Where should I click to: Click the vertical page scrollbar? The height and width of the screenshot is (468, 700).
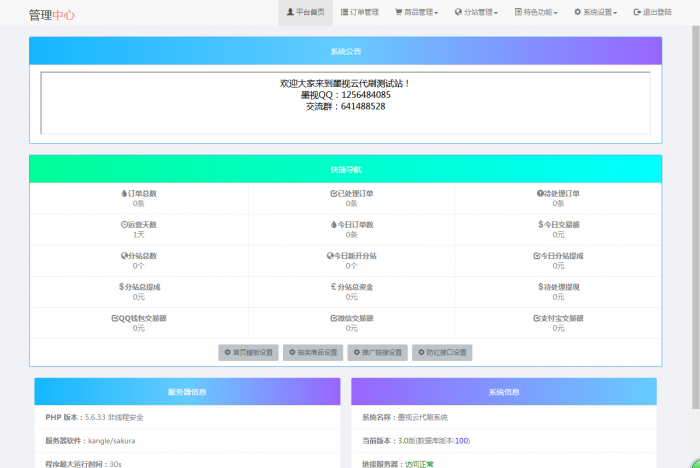pyautogui.click(x=694, y=200)
